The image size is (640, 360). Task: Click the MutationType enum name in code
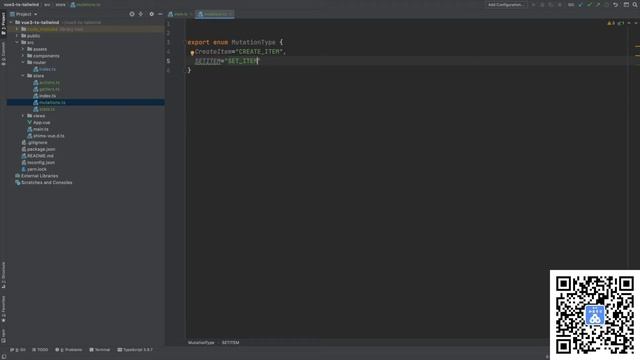[253, 42]
